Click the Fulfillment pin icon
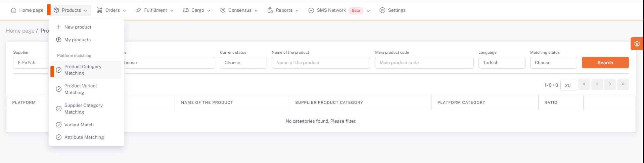This screenshot has height=163, width=644. click(x=138, y=10)
